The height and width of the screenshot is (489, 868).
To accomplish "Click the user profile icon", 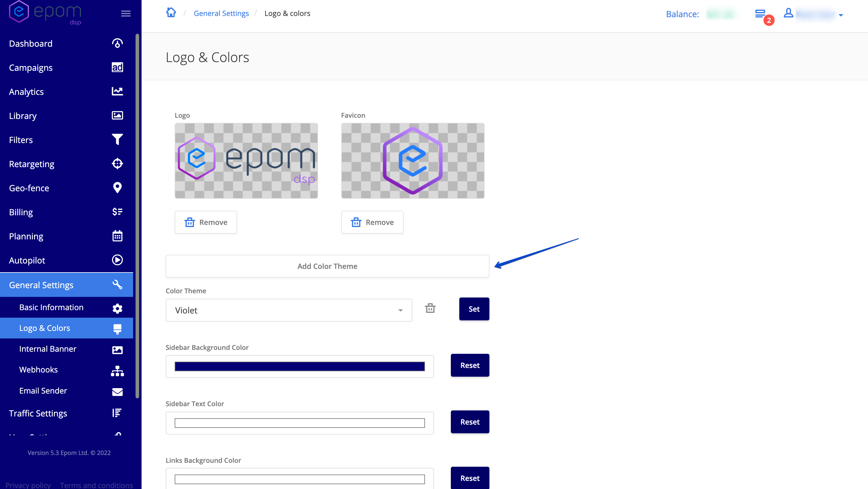I will [x=788, y=14].
